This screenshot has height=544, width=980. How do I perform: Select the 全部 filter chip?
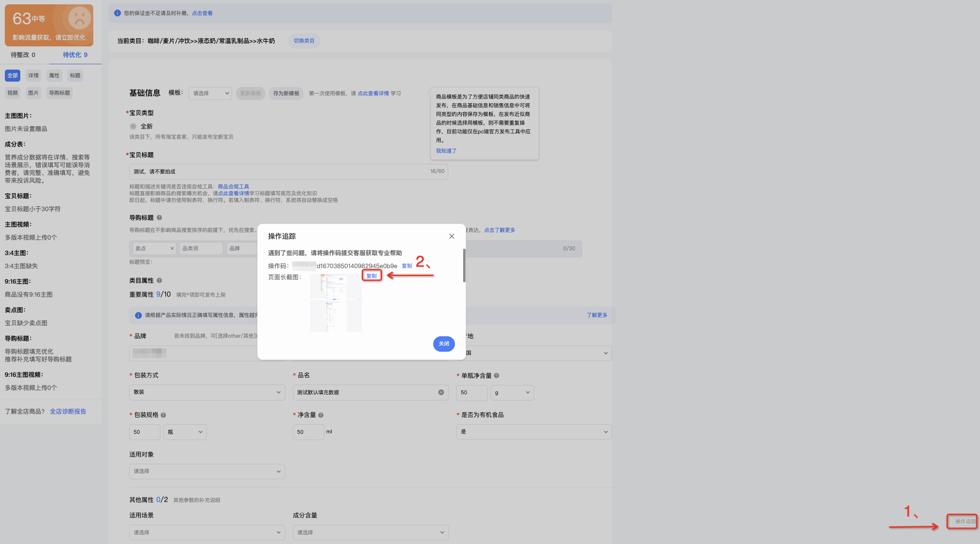13,75
